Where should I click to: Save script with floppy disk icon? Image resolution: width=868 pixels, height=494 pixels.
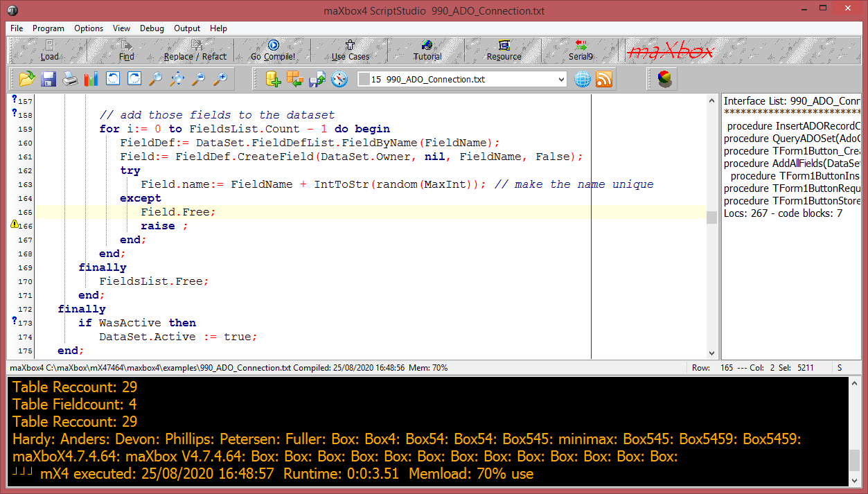(x=48, y=79)
